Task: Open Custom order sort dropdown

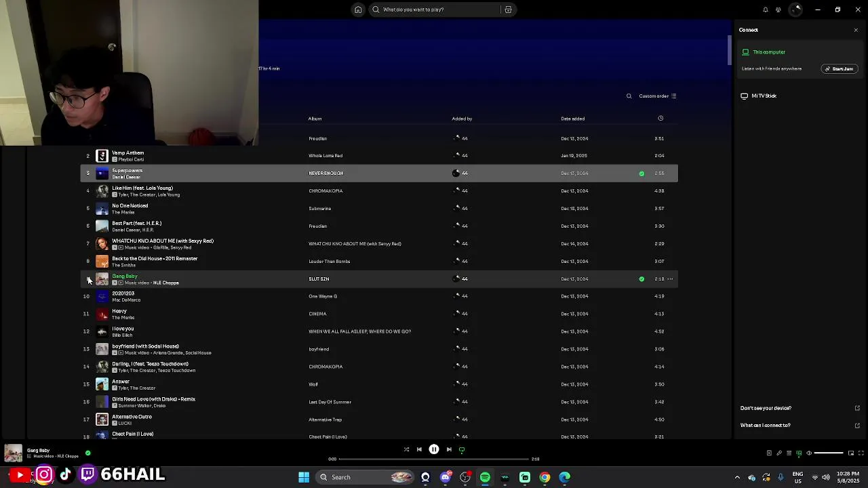Action: pyautogui.click(x=658, y=96)
